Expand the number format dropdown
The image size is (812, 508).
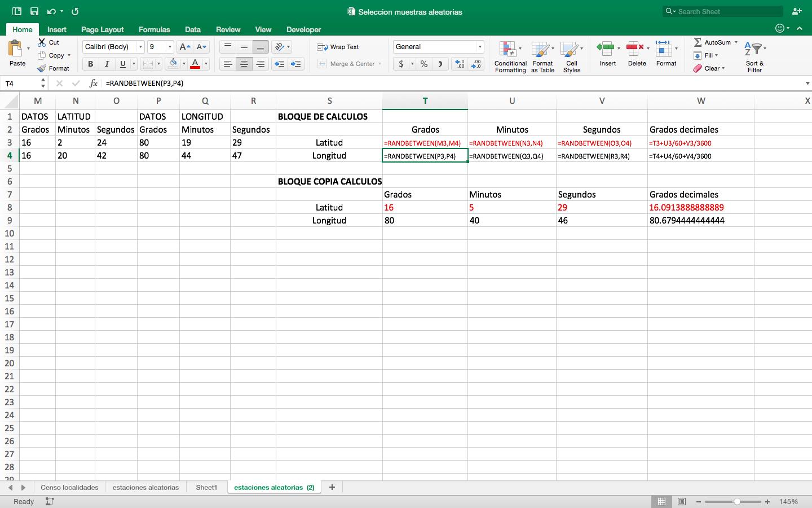pyautogui.click(x=480, y=47)
